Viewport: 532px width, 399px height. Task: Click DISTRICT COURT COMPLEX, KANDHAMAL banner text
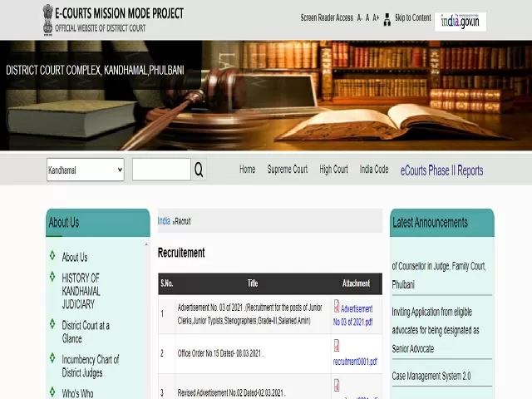95,70
